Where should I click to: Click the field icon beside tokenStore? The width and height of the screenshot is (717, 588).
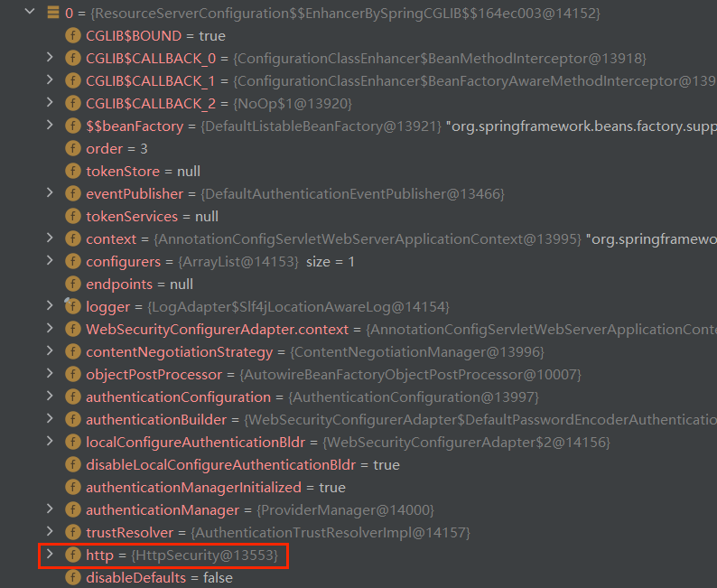72,172
